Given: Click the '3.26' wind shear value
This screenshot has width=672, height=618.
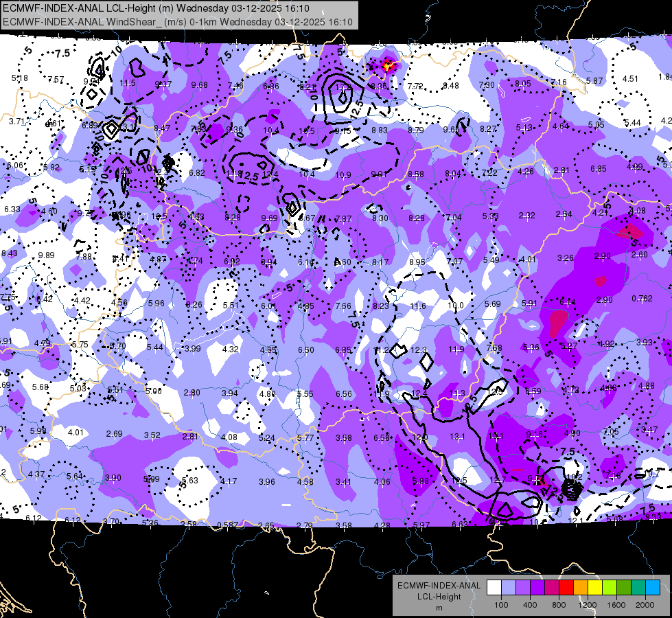Looking at the screenshot, I should [x=566, y=258].
